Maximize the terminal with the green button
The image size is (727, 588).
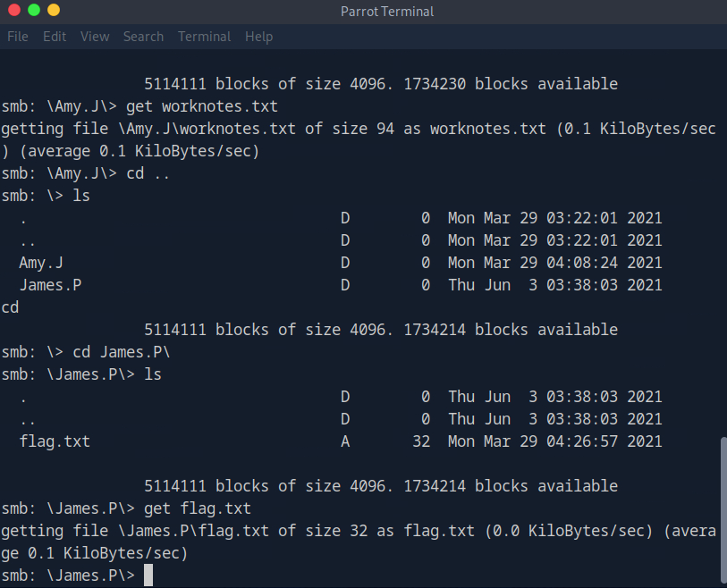(x=34, y=11)
